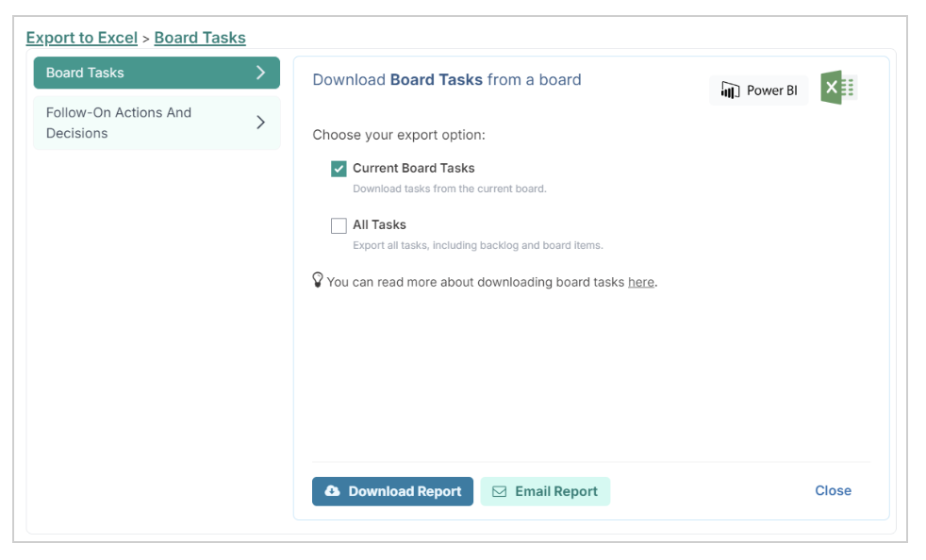
Task: Close the export dialog
Action: point(833,491)
